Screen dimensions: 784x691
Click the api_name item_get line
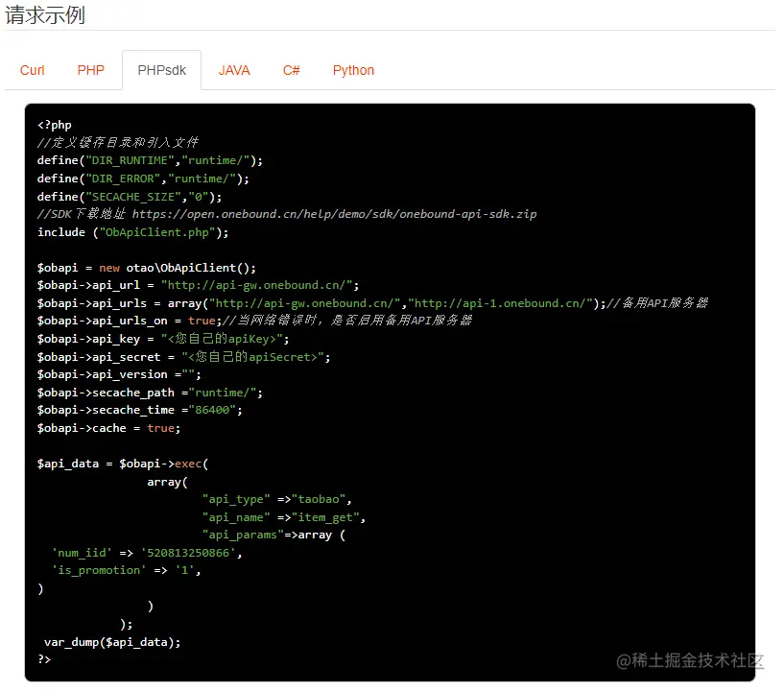[x=284, y=517]
